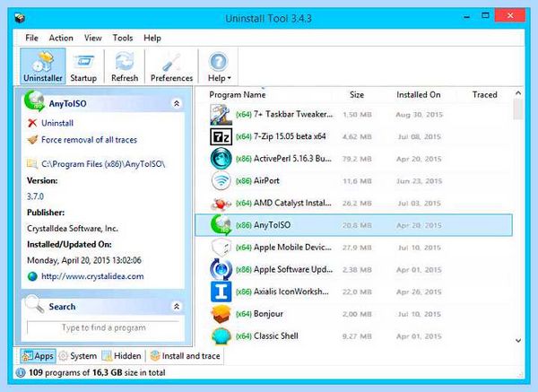Image resolution: width=538 pixels, height=392 pixels.
Task: Select the Bonjour box icon
Action: (x=221, y=314)
